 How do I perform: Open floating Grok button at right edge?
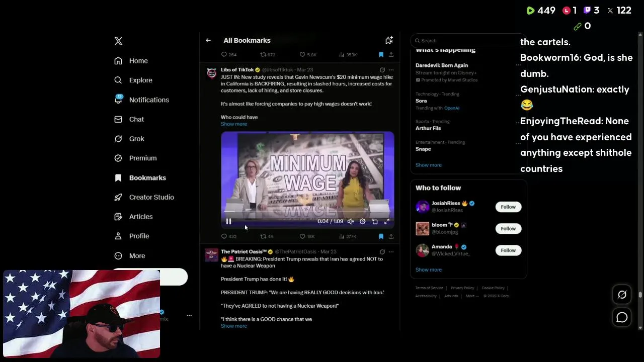622,295
